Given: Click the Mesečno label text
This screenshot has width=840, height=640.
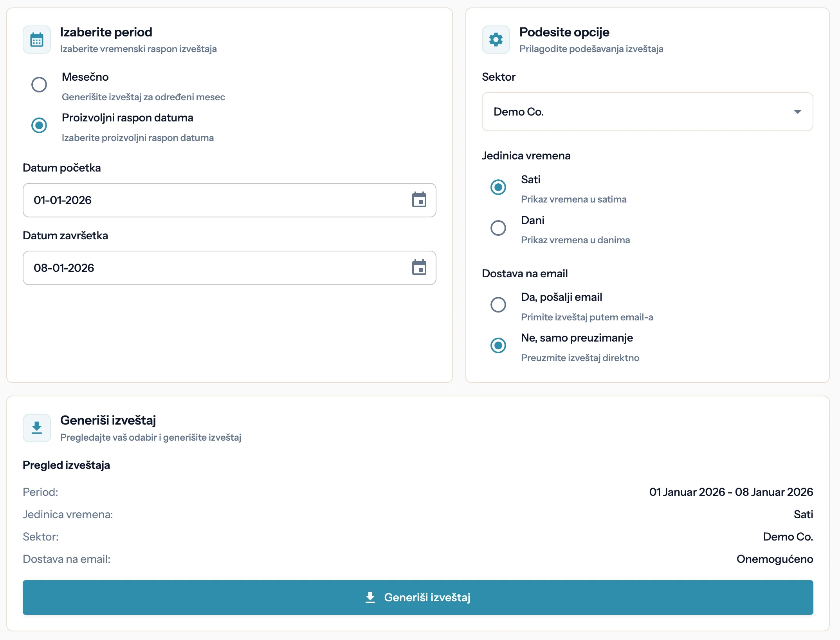Looking at the screenshot, I should tap(85, 77).
